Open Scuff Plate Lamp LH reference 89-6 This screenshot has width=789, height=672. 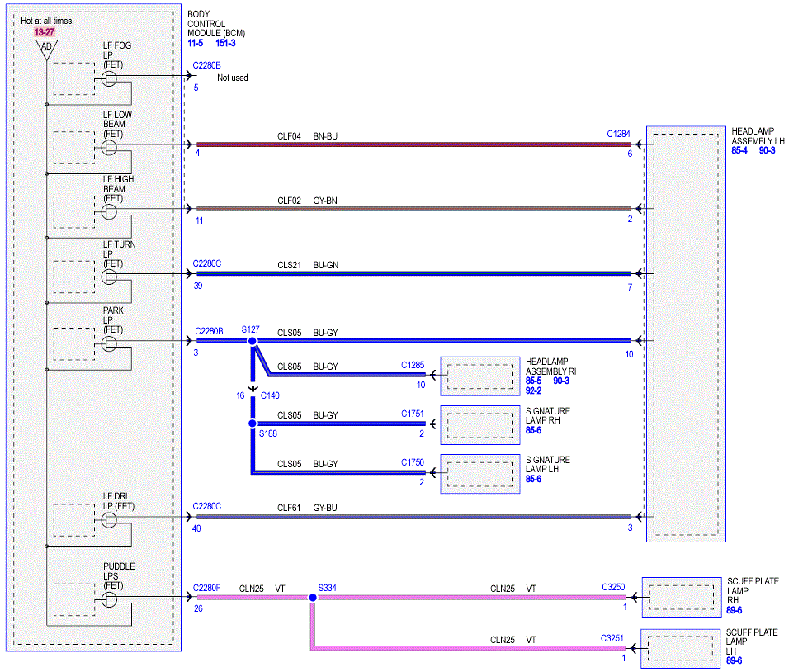734,660
